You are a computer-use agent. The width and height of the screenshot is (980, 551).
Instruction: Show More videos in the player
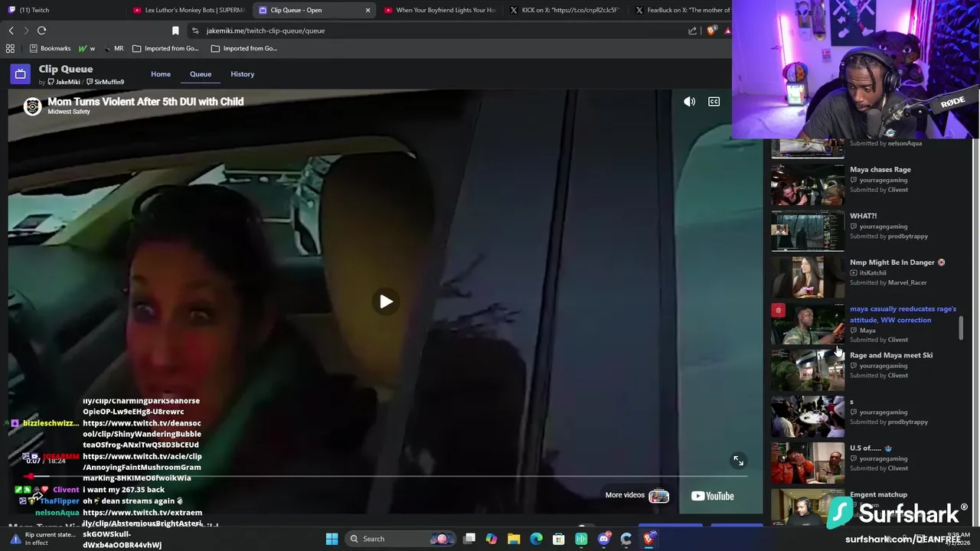click(x=637, y=496)
